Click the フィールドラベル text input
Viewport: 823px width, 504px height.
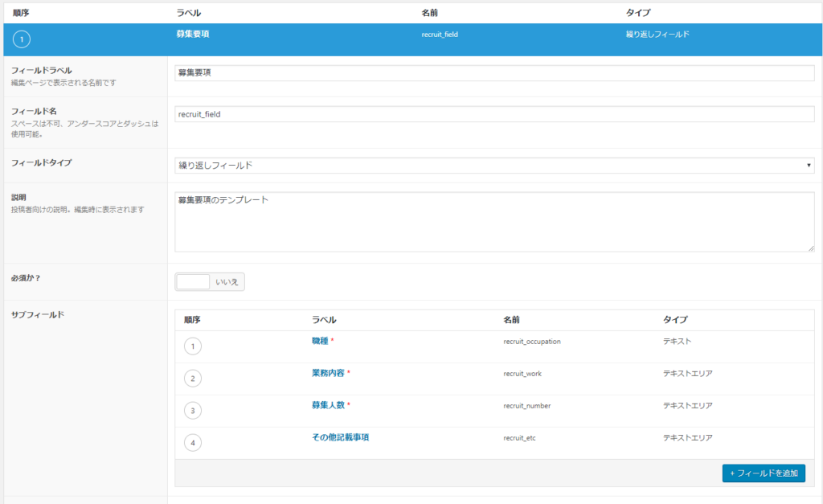494,73
